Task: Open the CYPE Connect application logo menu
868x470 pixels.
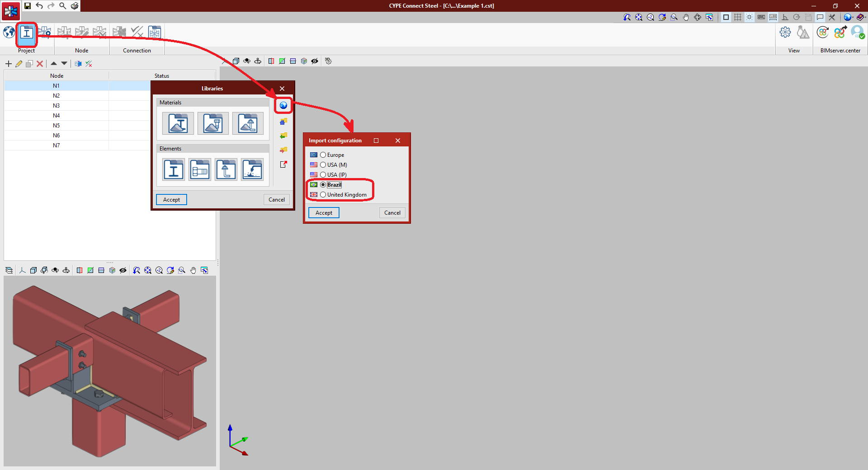Action: [x=11, y=11]
